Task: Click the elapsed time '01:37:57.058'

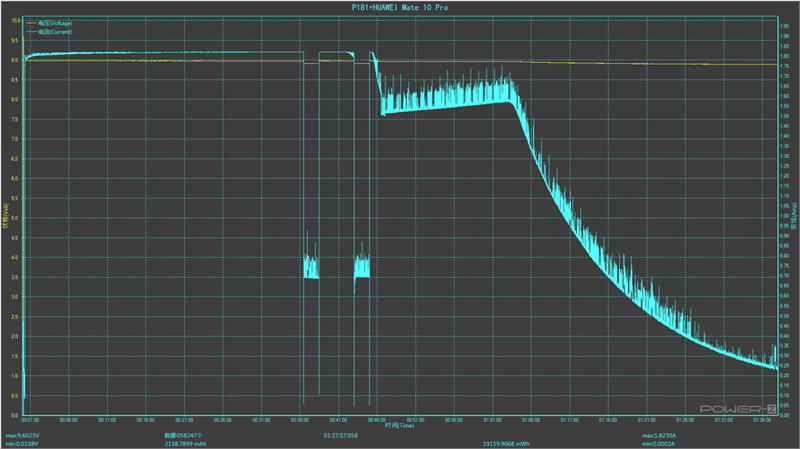Action: [340, 436]
